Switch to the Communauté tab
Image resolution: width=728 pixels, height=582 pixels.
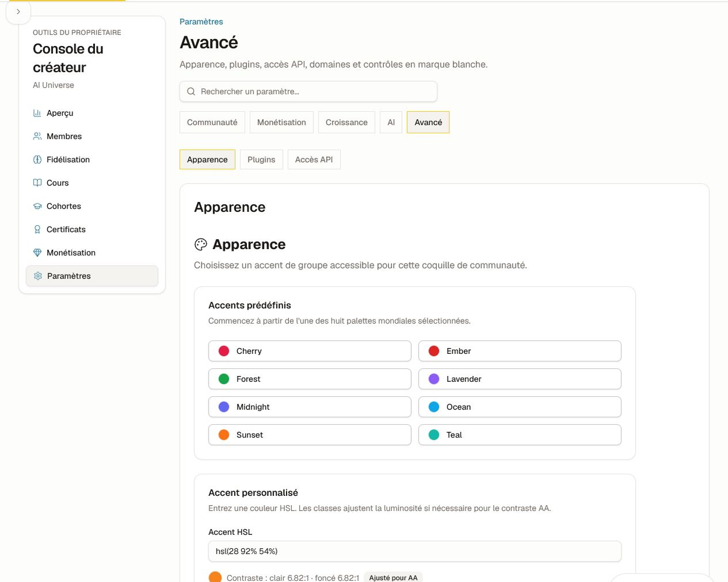click(212, 122)
